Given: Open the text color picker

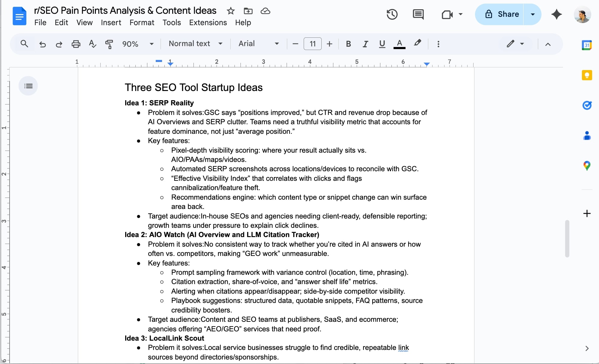Looking at the screenshot, I should [x=399, y=44].
